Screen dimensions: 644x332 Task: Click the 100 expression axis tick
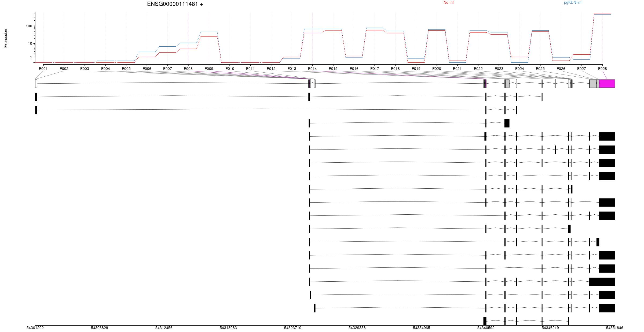[29, 26]
